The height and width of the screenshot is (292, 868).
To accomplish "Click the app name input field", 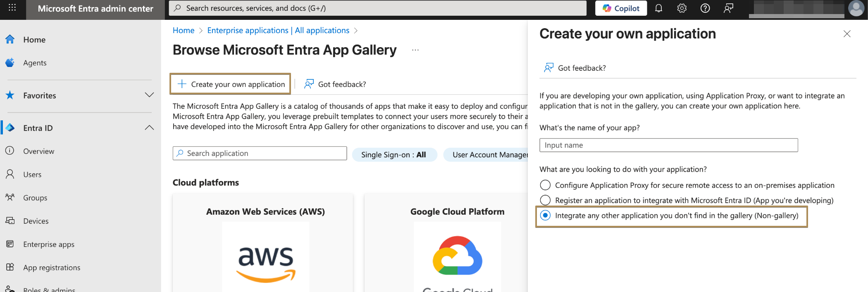I will [x=668, y=145].
